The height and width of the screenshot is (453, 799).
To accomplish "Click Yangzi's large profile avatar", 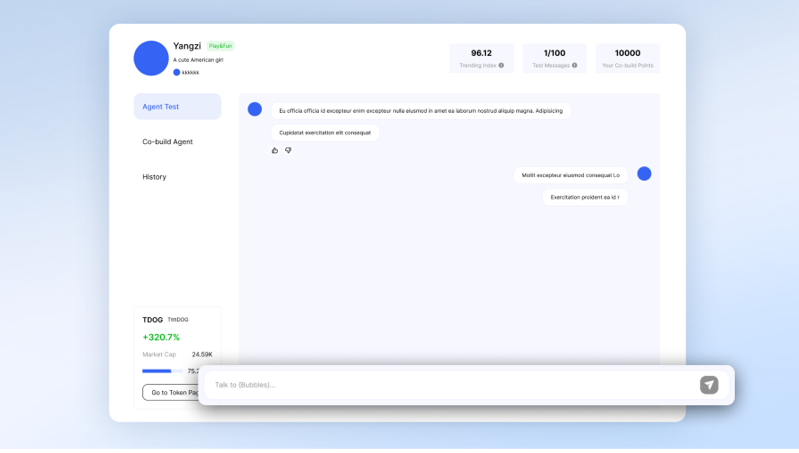I will tap(151, 58).
